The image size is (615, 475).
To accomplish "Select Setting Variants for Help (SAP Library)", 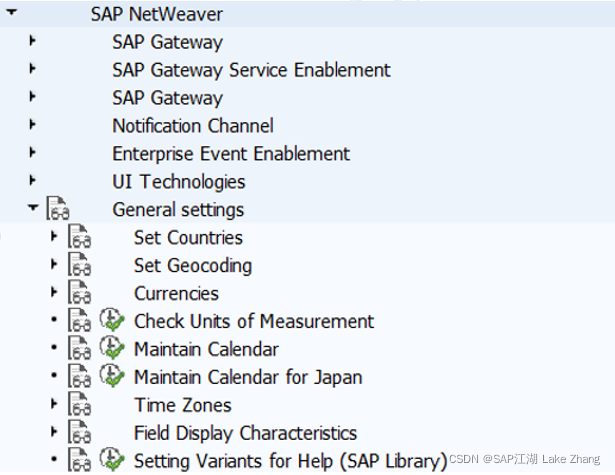I will point(291,461).
